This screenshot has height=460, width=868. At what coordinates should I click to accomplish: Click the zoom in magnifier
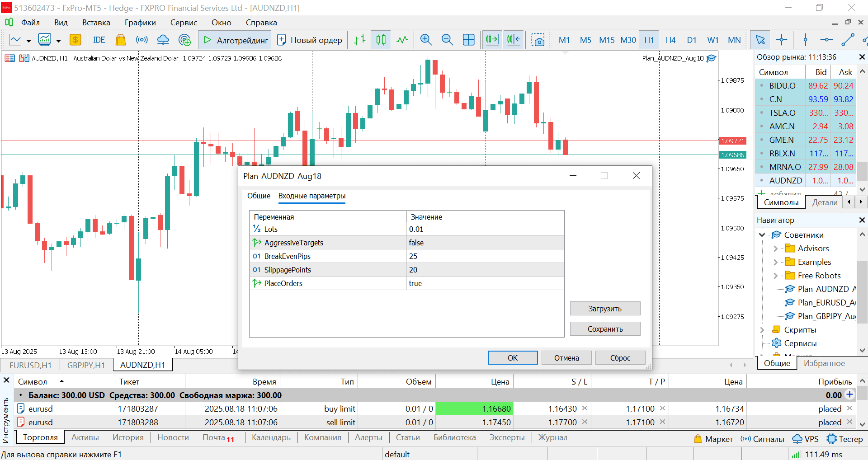[x=426, y=40]
